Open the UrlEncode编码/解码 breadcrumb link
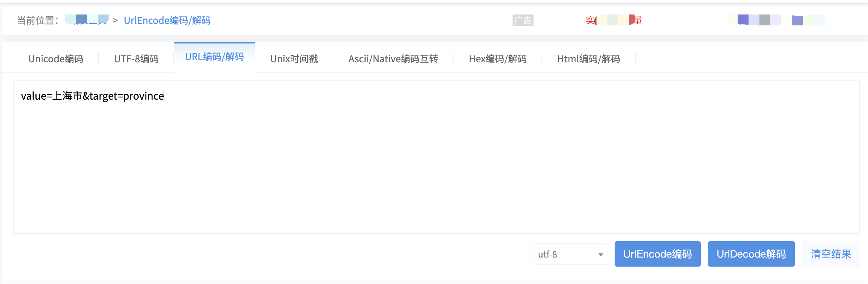The image size is (868, 284). (x=167, y=20)
